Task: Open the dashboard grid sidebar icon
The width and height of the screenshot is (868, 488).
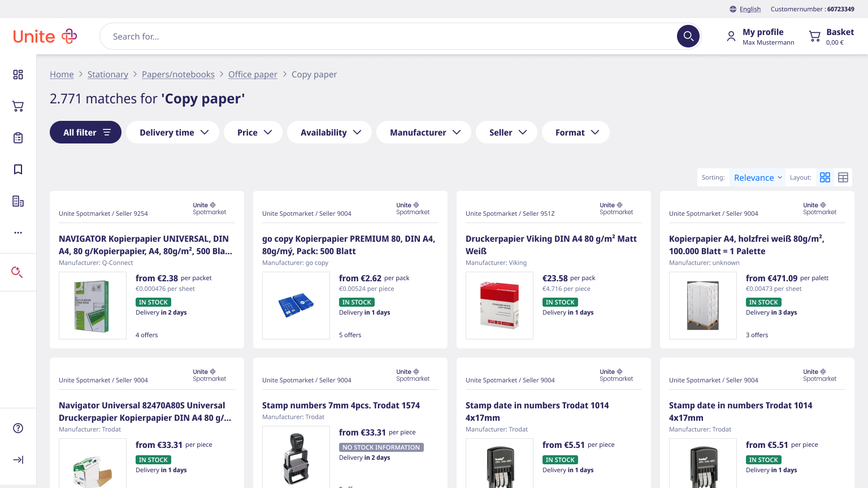Action: pos(18,75)
